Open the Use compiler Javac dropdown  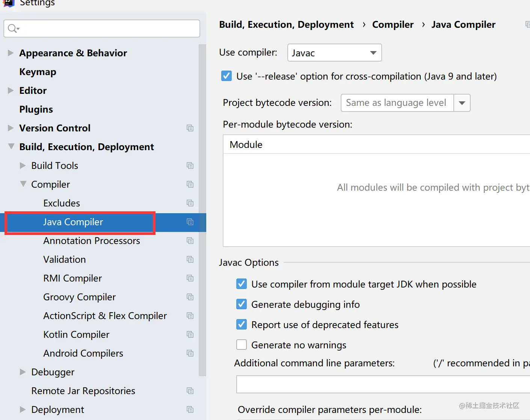(x=334, y=53)
